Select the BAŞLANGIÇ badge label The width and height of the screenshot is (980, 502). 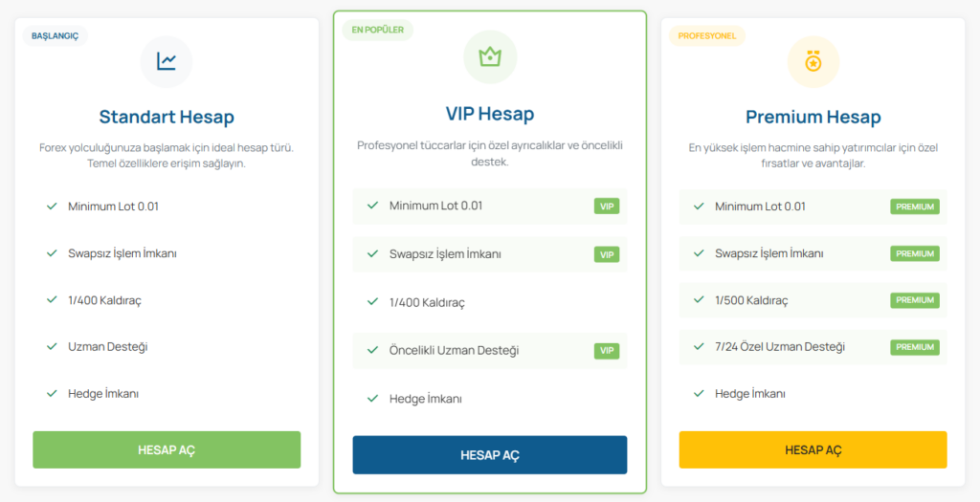[55, 35]
